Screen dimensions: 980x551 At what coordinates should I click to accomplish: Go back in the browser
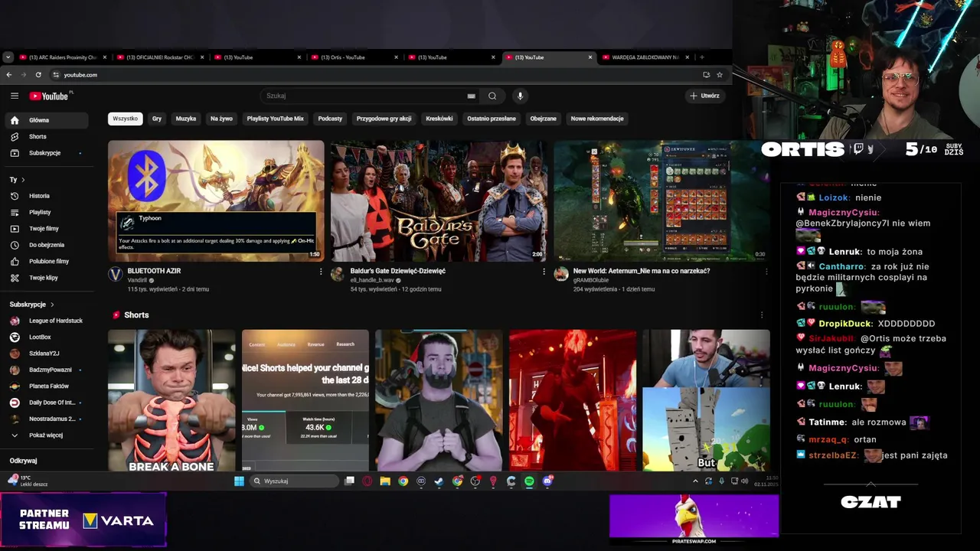coord(8,75)
